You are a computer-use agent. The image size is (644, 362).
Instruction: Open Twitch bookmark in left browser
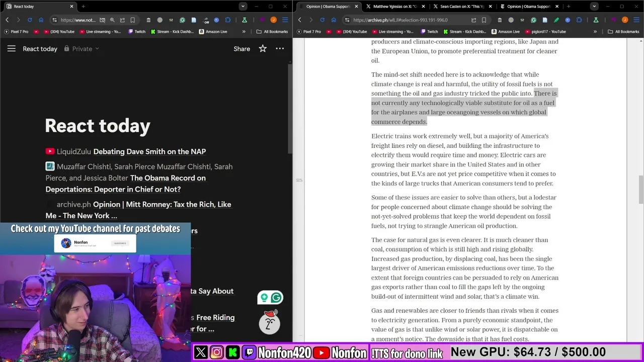137,31
